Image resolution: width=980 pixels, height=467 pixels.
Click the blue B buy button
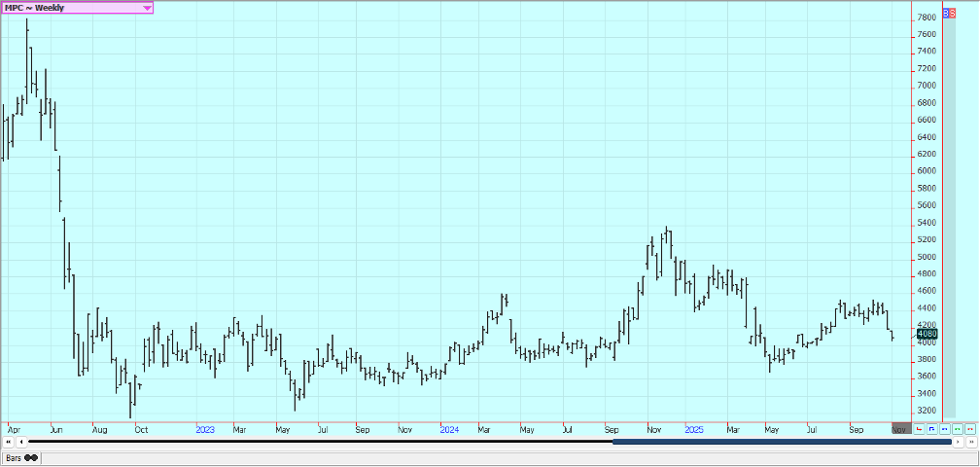coord(947,14)
